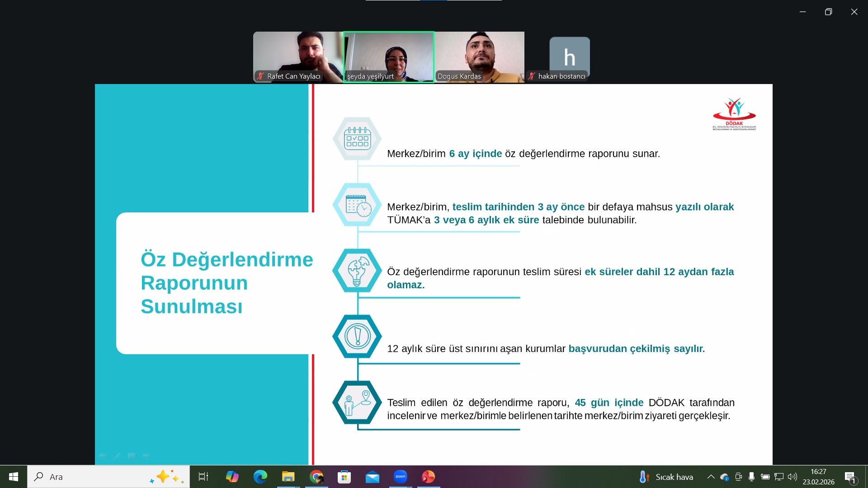Expand hidden system tray icons chevron
Image resolution: width=868 pixels, height=488 pixels.
711,477
